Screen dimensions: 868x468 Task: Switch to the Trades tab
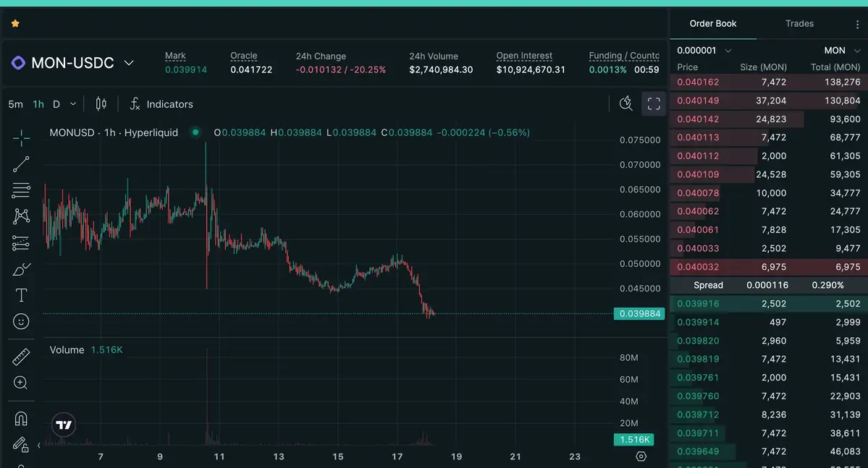799,24
